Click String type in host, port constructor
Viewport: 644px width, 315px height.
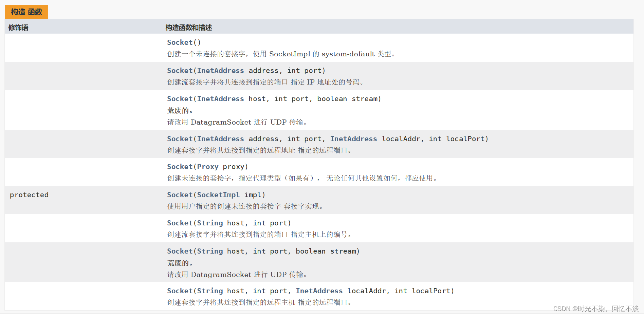(x=210, y=223)
